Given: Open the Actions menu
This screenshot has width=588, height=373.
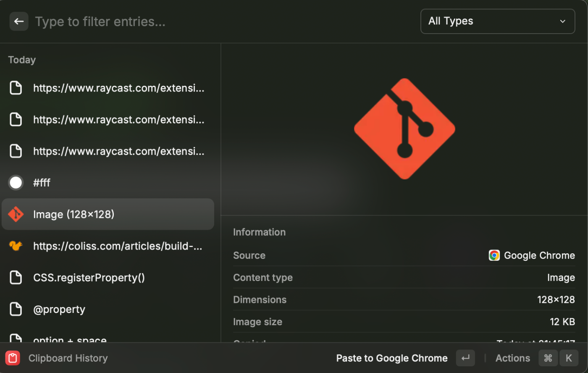Looking at the screenshot, I should pos(512,358).
